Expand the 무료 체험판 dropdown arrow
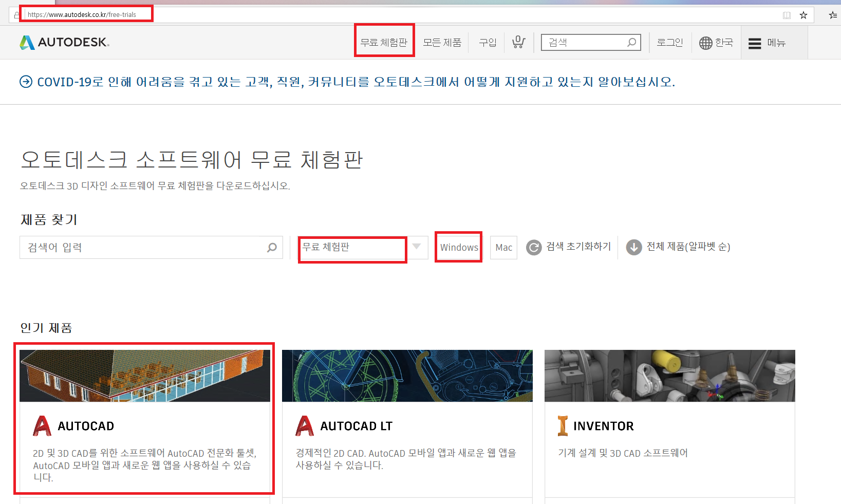Screen dimensions: 841x504 click(417, 247)
